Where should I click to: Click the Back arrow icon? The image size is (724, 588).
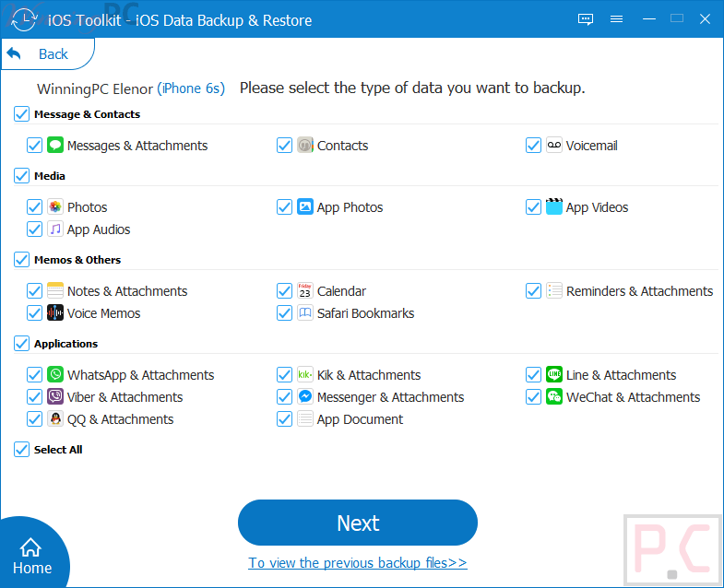[14, 53]
